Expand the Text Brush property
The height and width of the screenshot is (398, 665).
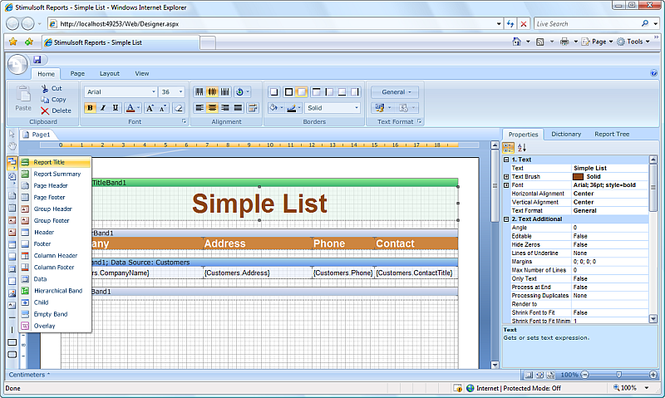click(x=506, y=177)
